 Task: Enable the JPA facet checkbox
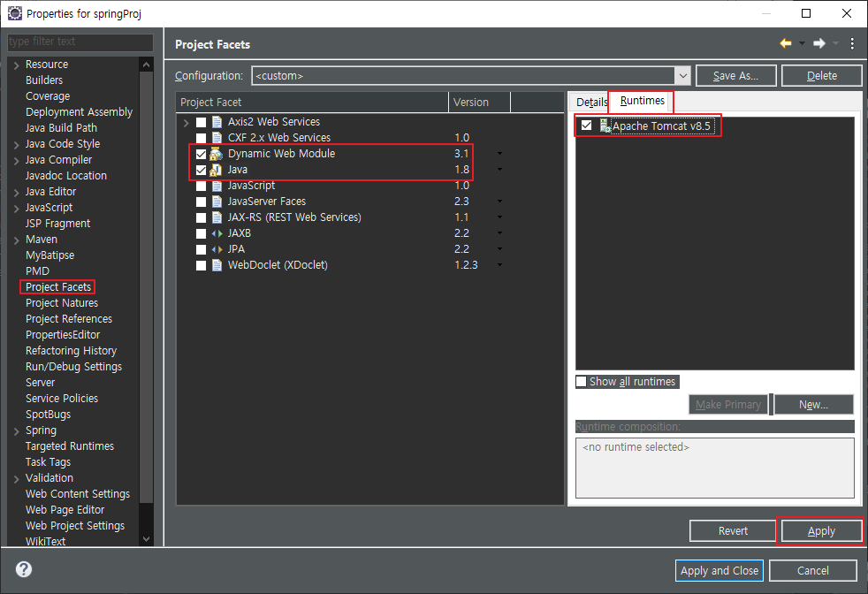(201, 250)
